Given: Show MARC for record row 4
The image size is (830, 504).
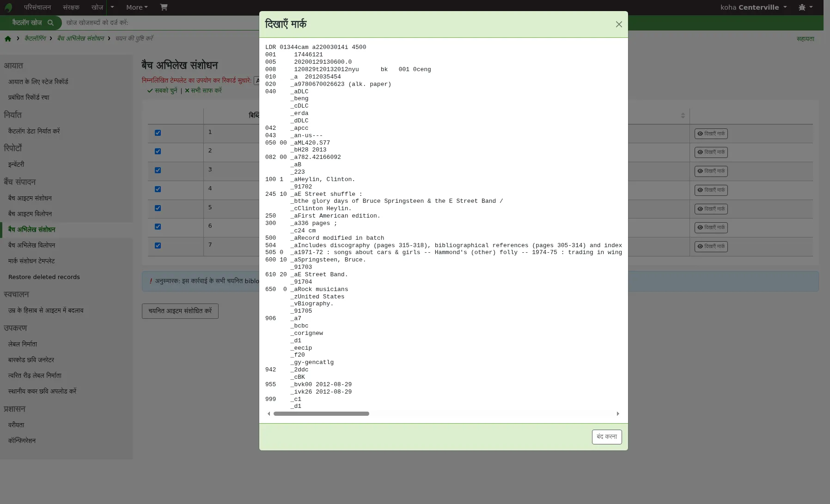Looking at the screenshot, I should (x=711, y=190).
